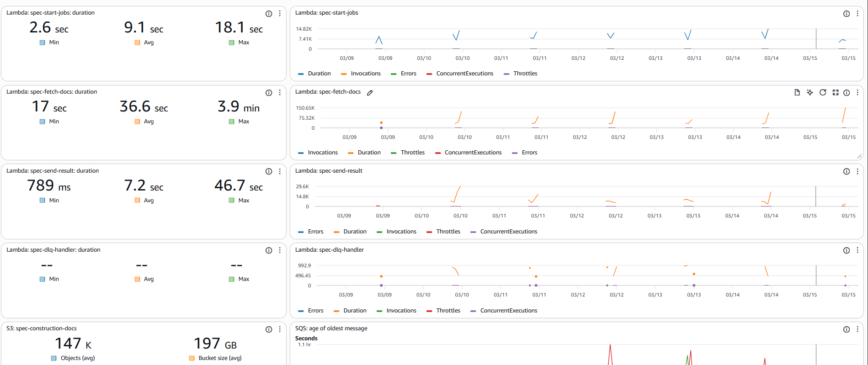This screenshot has width=868, height=365.
Task: Toggle Throttles in spec-dlq-handler graph legend
Action: (x=443, y=311)
